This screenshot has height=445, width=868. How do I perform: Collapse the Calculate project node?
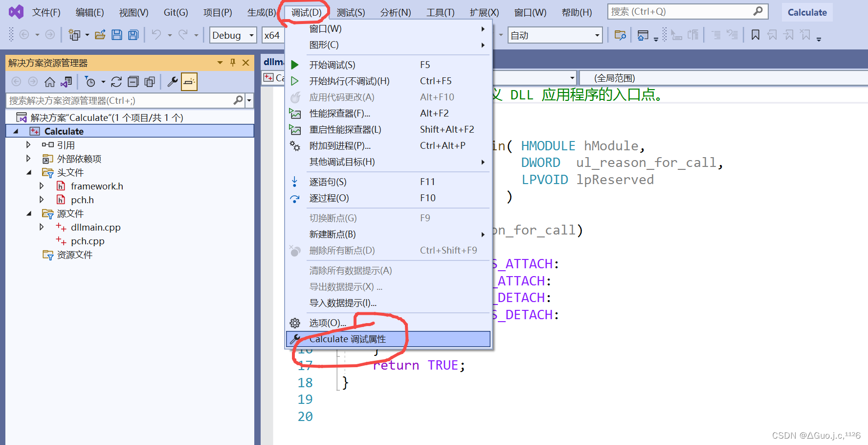coord(16,131)
